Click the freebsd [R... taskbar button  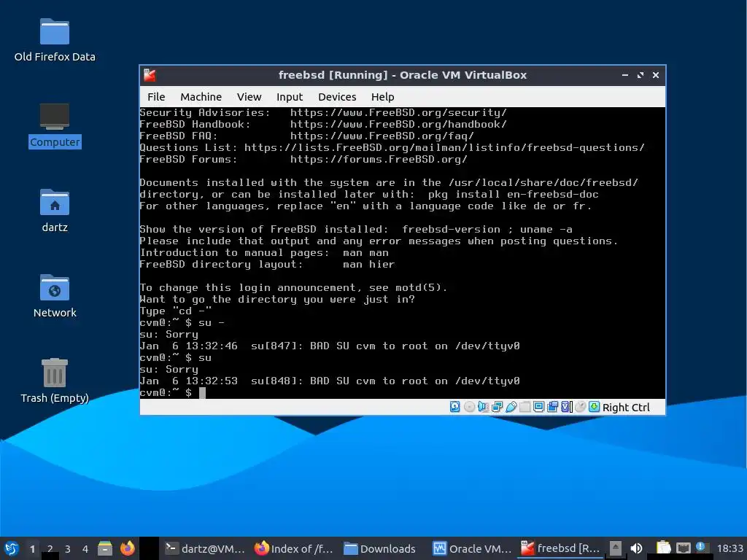pyautogui.click(x=560, y=548)
